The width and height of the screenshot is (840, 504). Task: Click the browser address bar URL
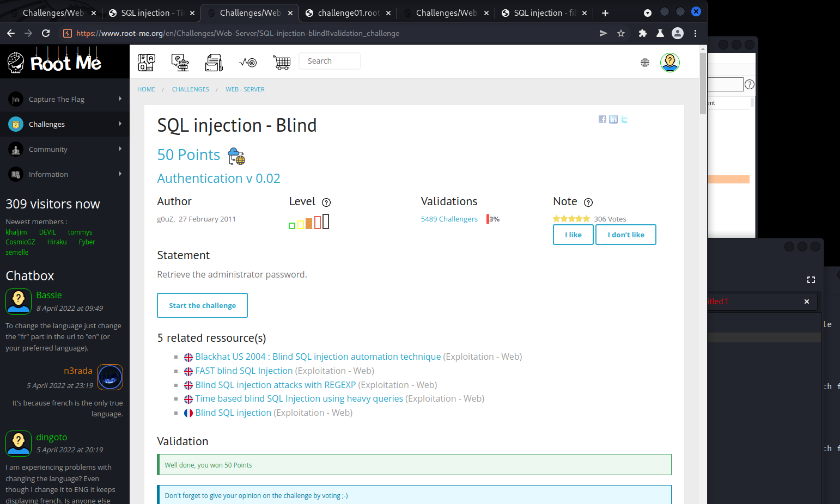pos(238,33)
